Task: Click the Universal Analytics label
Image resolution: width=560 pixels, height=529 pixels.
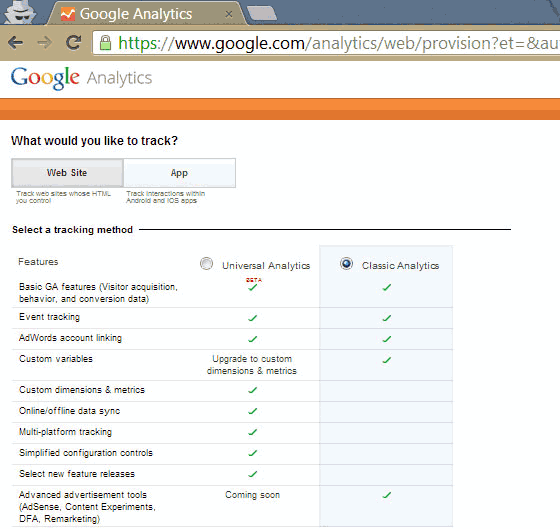Action: [x=266, y=266]
